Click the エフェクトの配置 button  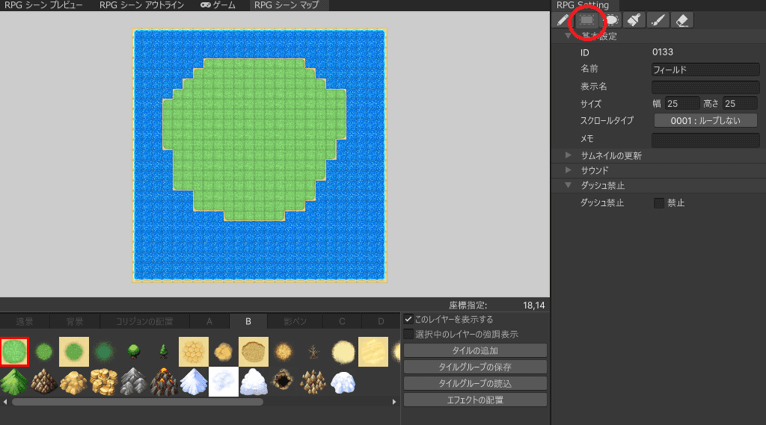pyautogui.click(x=475, y=399)
